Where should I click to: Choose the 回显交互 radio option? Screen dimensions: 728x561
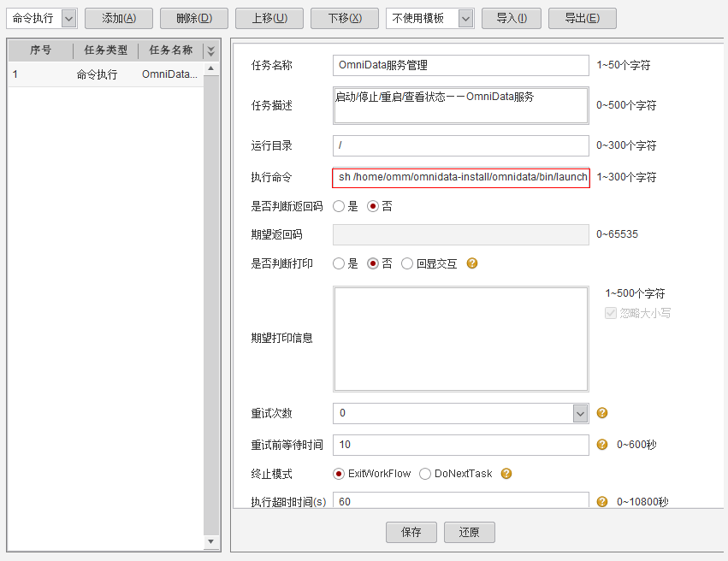[x=407, y=263]
